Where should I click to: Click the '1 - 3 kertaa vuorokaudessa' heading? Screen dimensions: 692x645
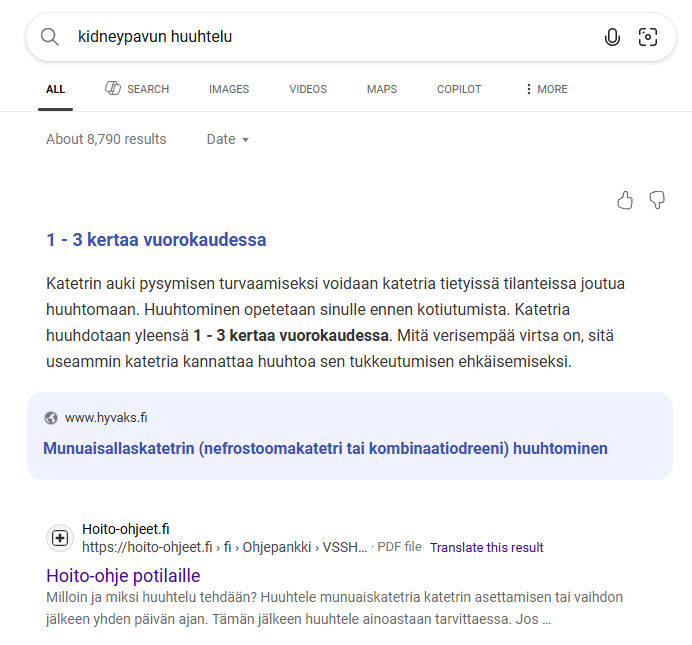[x=156, y=240]
